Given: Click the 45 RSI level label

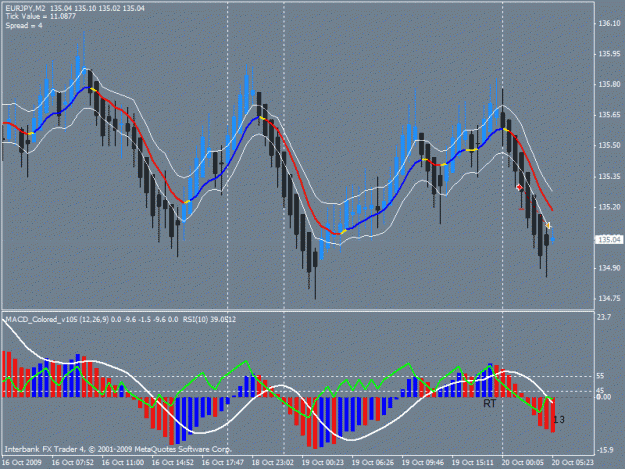Looking at the screenshot, I should (600, 391).
